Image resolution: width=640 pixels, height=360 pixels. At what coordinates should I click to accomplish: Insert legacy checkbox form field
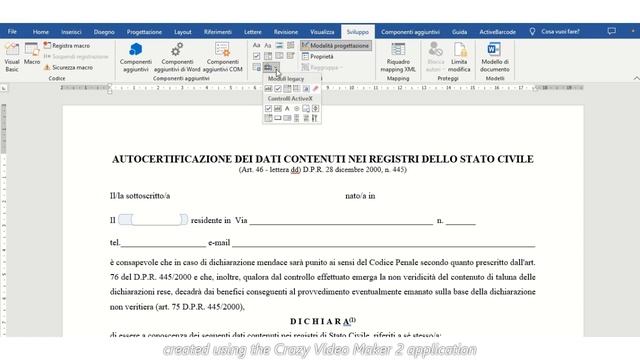tap(278, 89)
